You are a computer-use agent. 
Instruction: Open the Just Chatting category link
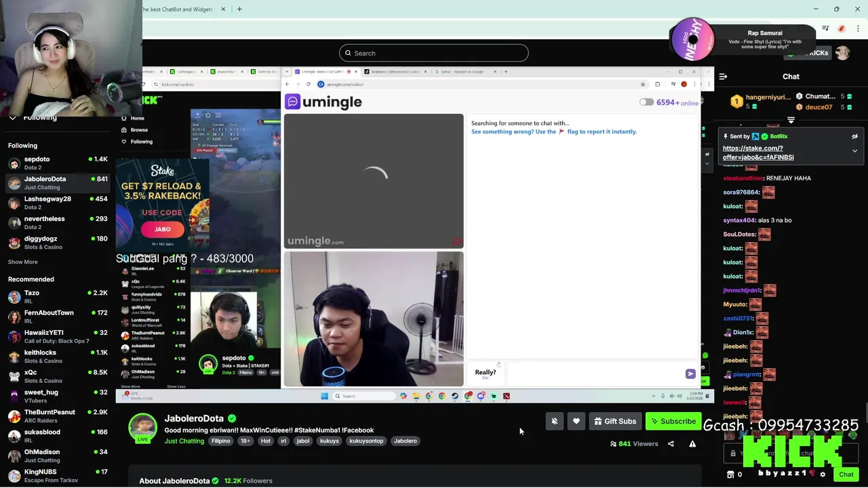tap(184, 441)
